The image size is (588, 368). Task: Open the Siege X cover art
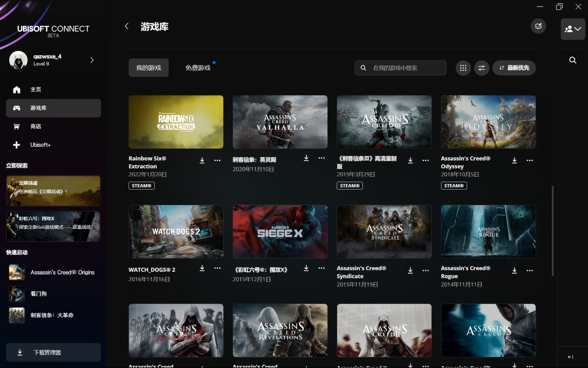click(280, 231)
